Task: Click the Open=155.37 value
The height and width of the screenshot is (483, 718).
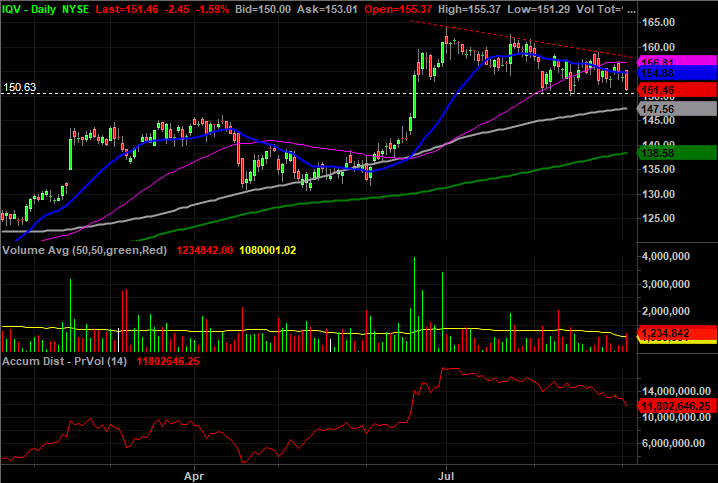Action: [x=398, y=9]
